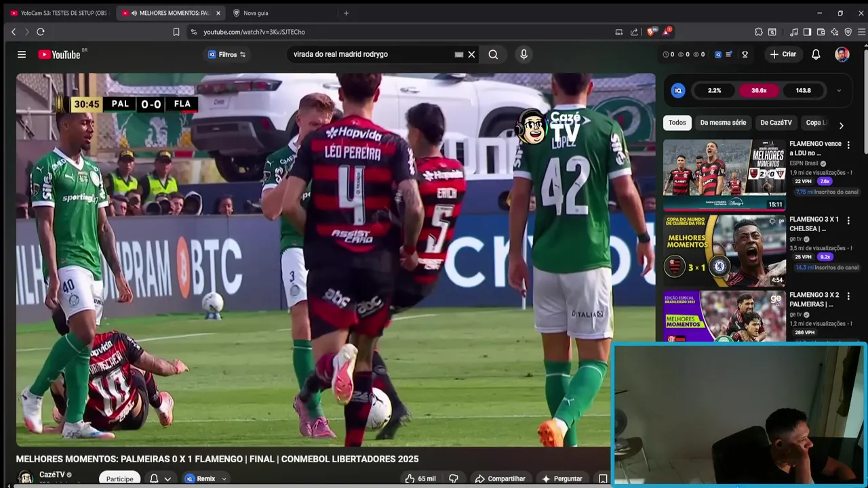
Task: Open the YouTube hamburger guide menu
Action: point(22,54)
